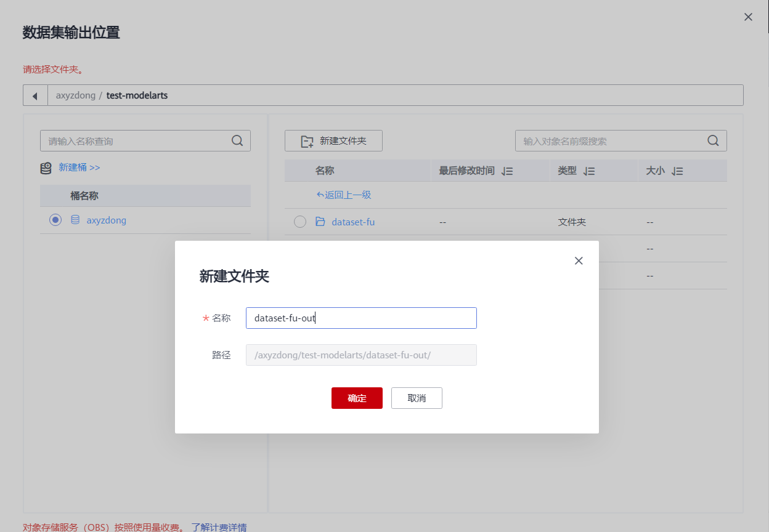
Task: Open the dataset-fu folder link
Action: (353, 222)
